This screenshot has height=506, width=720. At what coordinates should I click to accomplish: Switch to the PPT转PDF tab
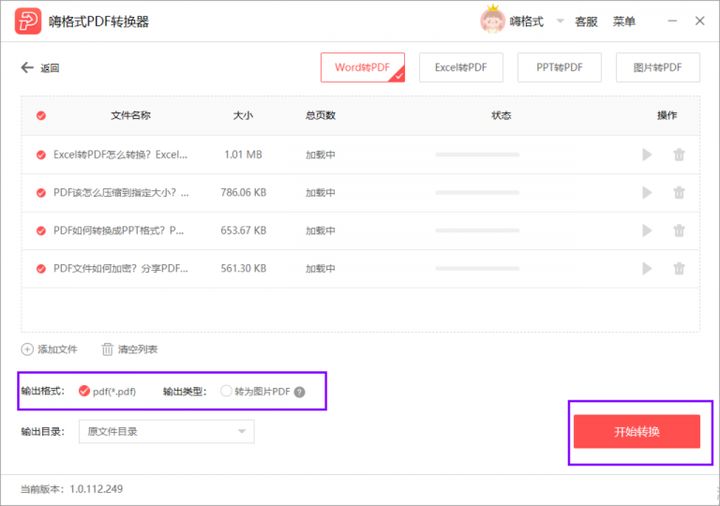559,67
